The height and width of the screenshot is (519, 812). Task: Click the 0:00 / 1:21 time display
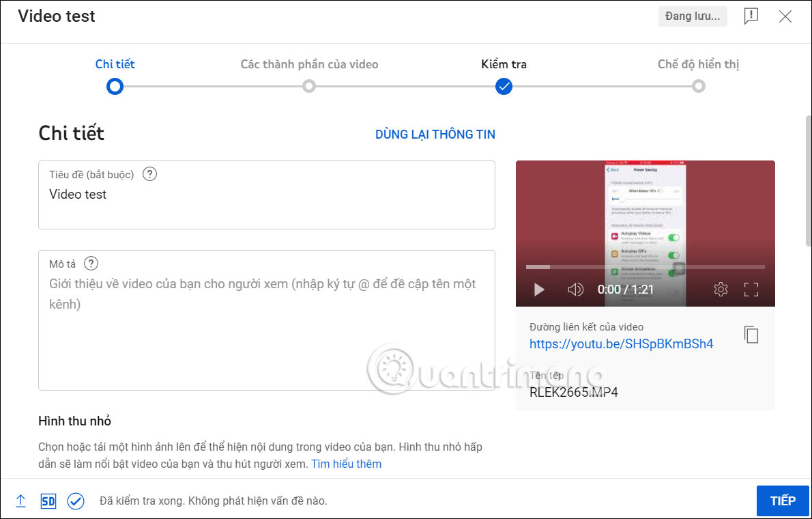pyautogui.click(x=626, y=290)
